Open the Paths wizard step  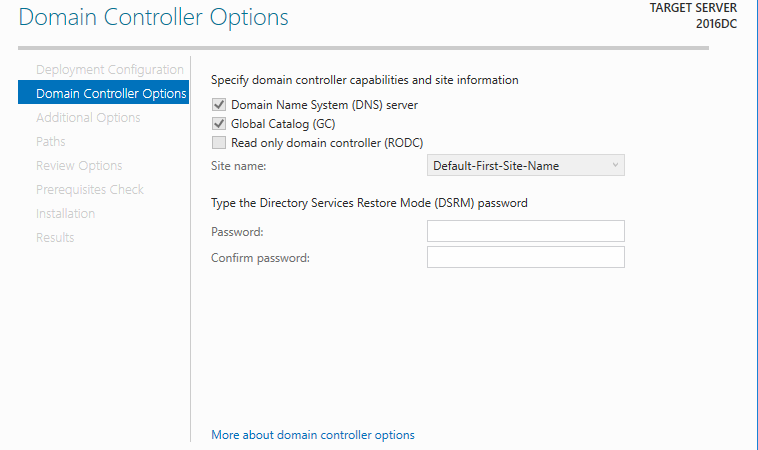50,142
